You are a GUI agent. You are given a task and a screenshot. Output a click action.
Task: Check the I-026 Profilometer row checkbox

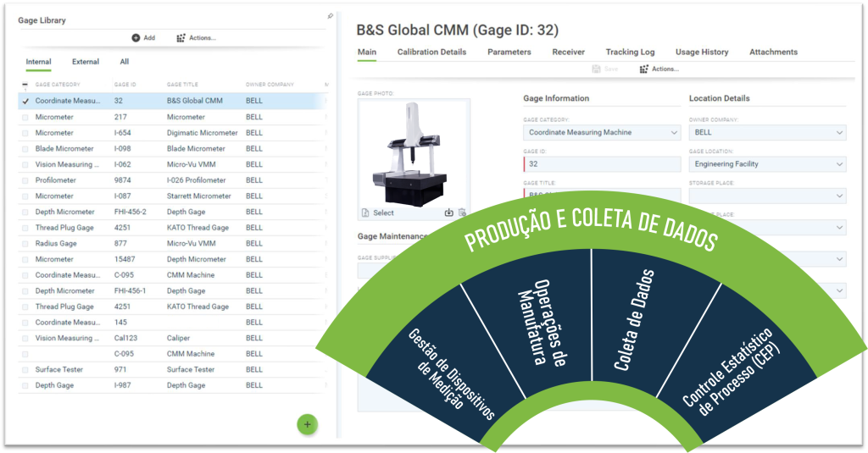(25, 180)
